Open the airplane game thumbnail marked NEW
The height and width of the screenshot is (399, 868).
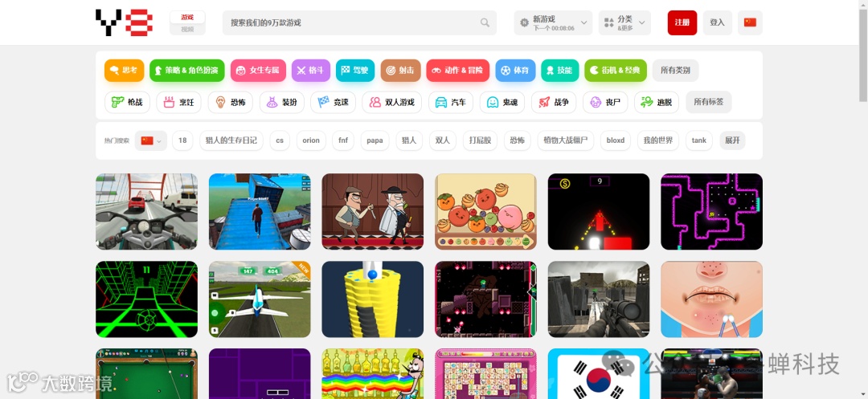(x=260, y=299)
